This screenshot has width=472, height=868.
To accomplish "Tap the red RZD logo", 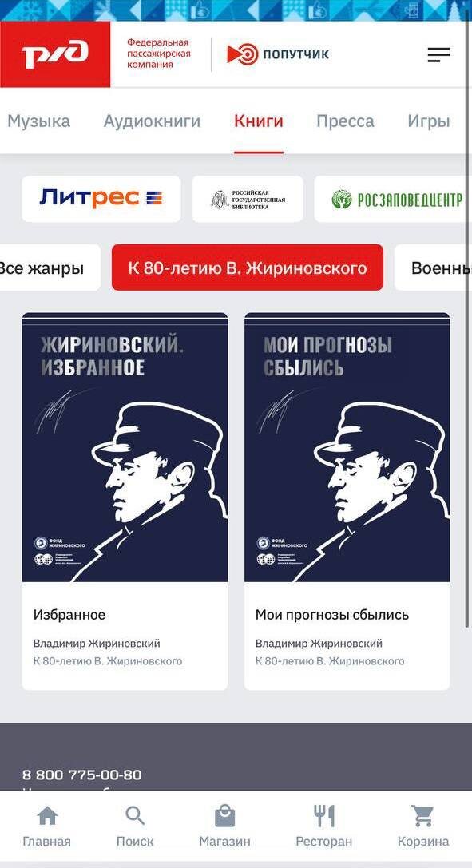I will (55, 54).
